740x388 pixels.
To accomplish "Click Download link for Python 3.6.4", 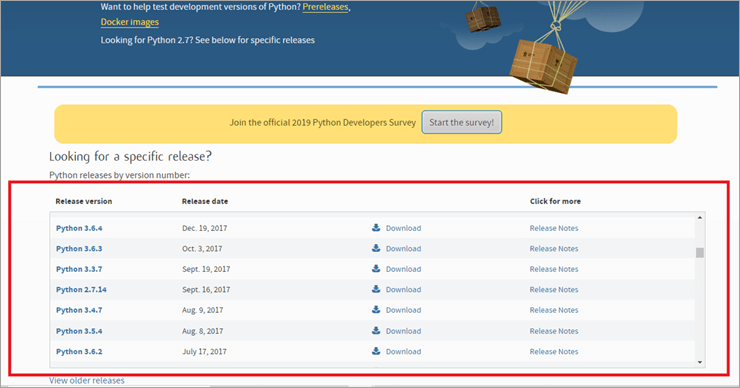I will (404, 228).
